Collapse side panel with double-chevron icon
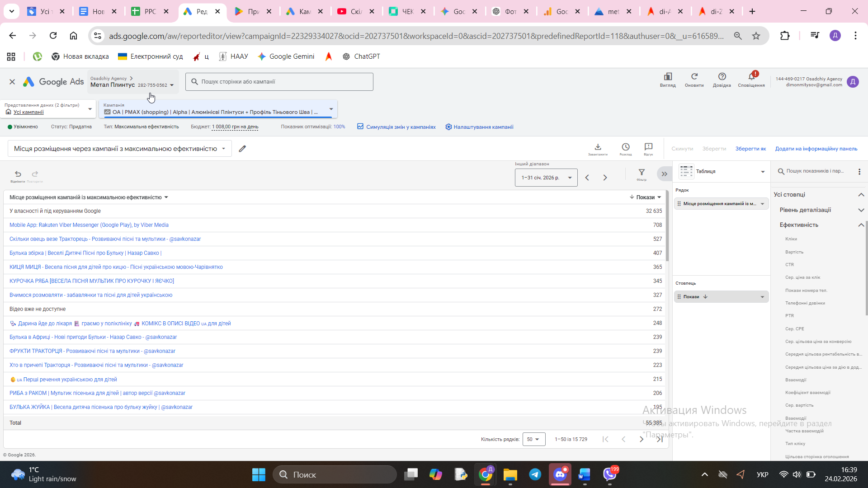This screenshot has height=488, width=868. (x=664, y=174)
